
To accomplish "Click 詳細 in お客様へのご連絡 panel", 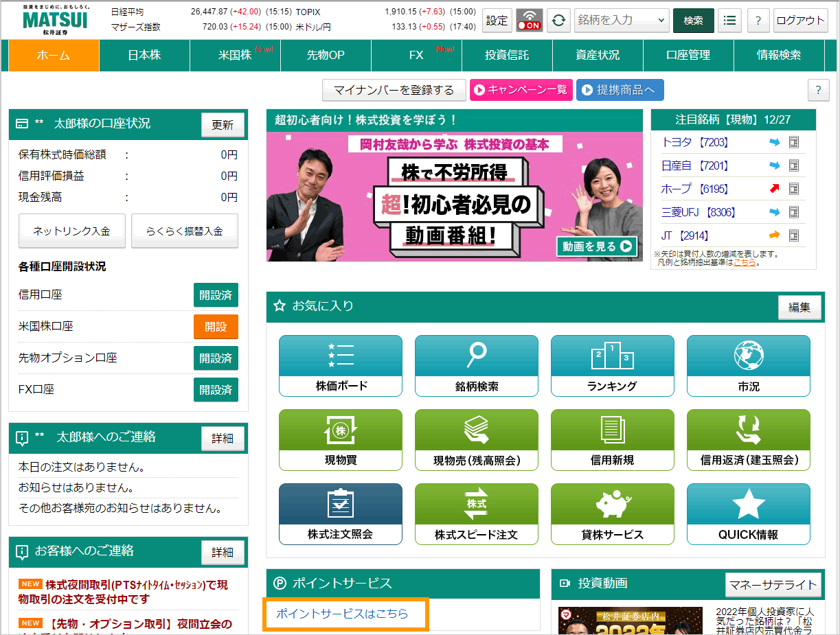I will 223,552.
